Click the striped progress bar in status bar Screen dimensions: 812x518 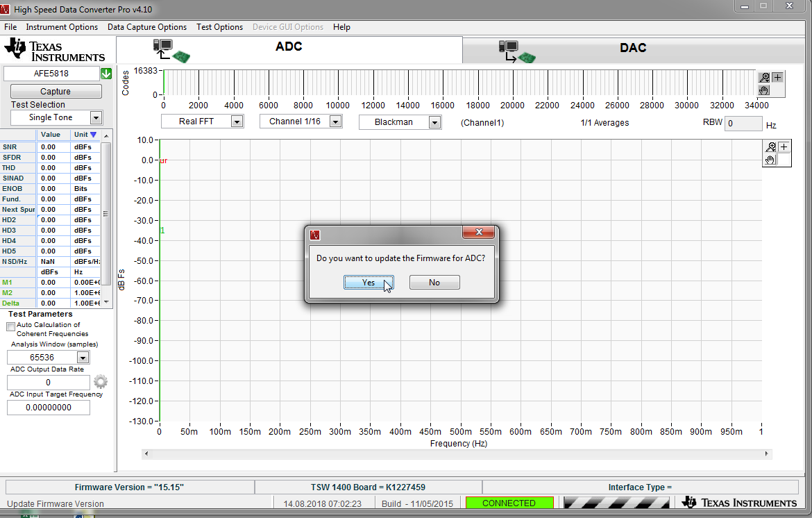click(x=616, y=503)
